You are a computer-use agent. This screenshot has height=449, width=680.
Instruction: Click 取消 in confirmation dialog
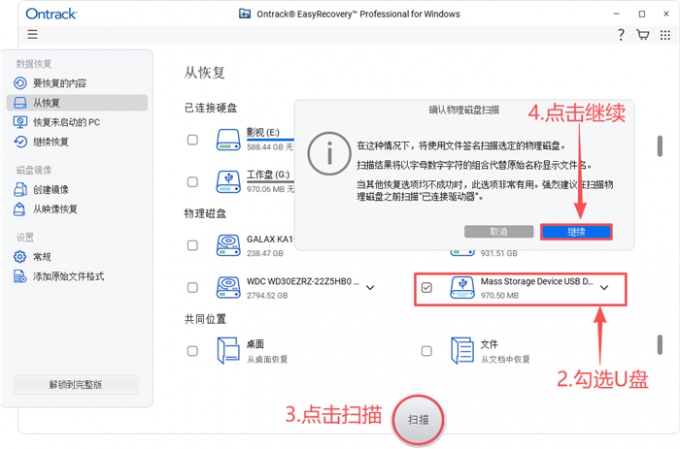pyautogui.click(x=499, y=232)
